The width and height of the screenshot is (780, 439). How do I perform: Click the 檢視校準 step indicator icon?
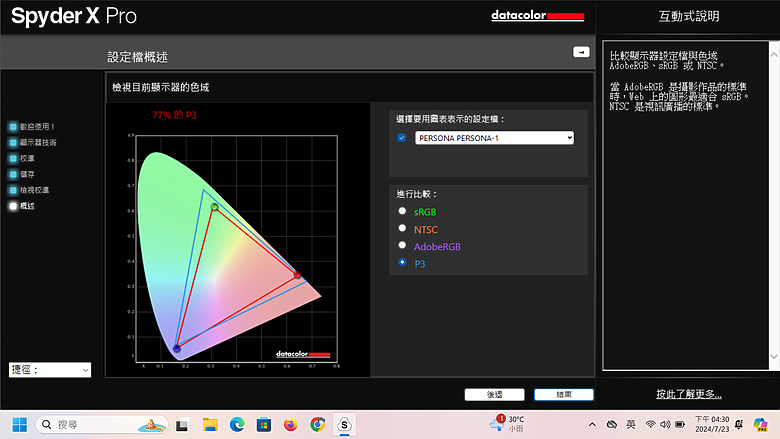point(13,190)
